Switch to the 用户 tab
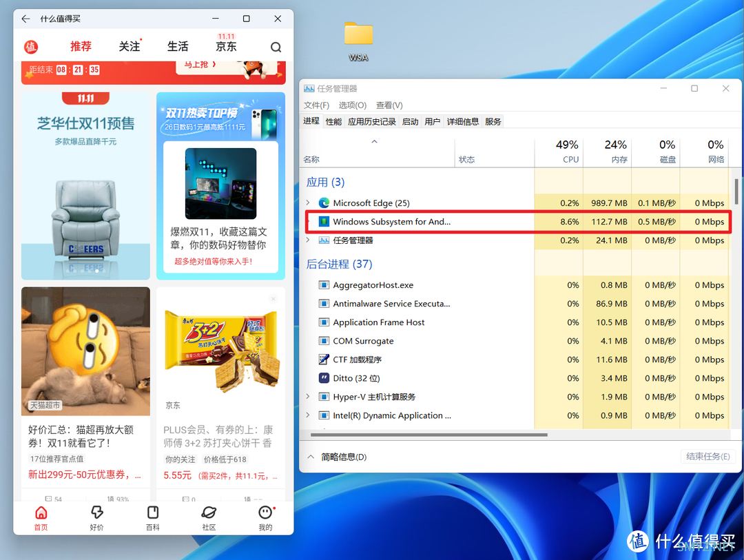The image size is (744, 560). [x=432, y=122]
